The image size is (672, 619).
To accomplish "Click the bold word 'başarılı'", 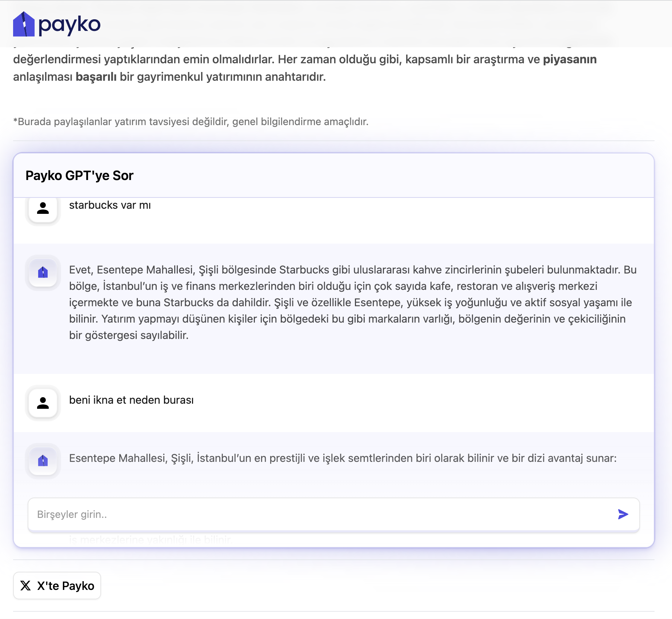I will coord(96,77).
